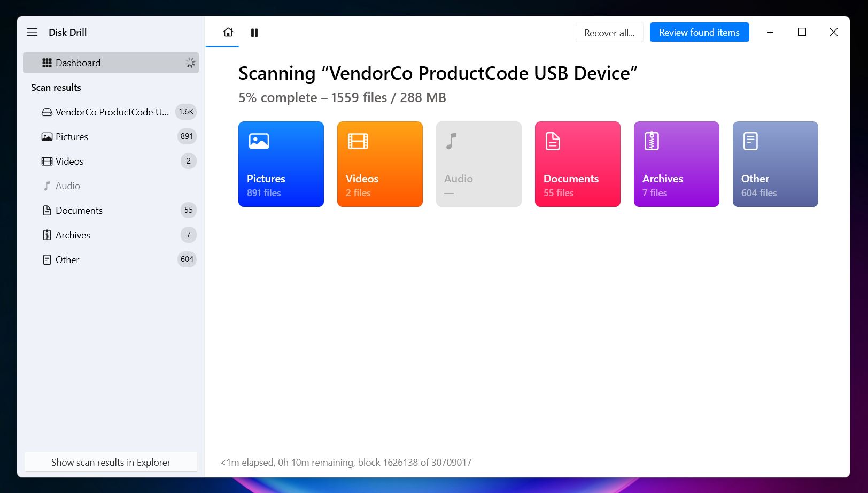Click the Documents icon in sidebar

click(47, 211)
